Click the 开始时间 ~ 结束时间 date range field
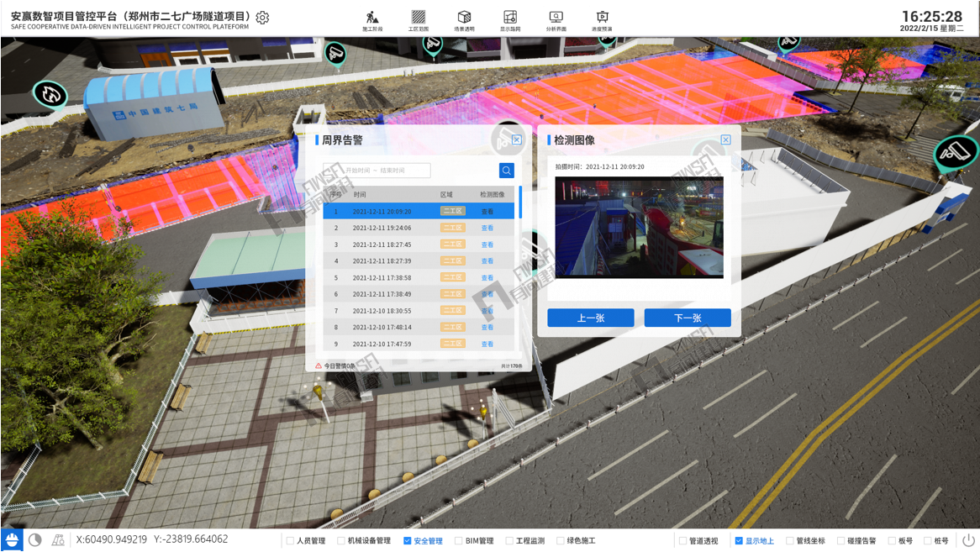The image size is (980, 552). [x=377, y=171]
